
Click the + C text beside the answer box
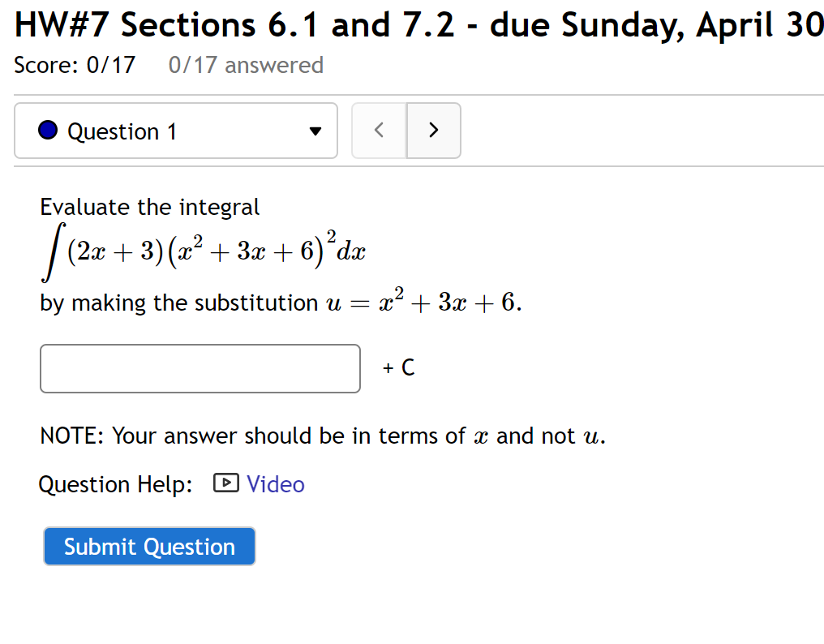pyautogui.click(x=397, y=367)
